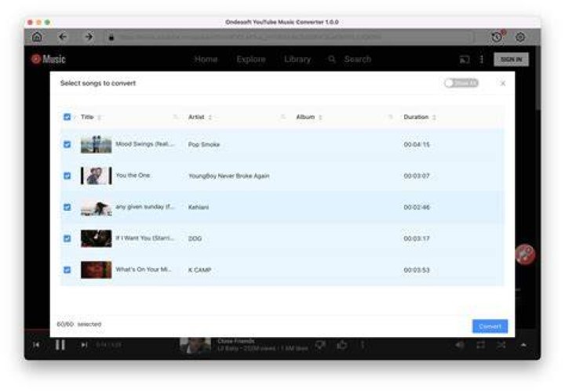Open the Home tab

(206, 59)
